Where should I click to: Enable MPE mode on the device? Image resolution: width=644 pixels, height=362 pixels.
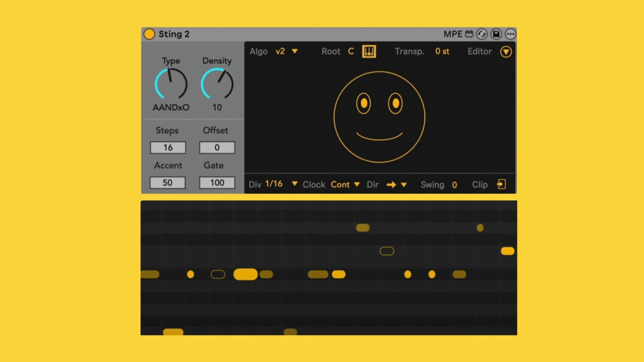point(454,34)
